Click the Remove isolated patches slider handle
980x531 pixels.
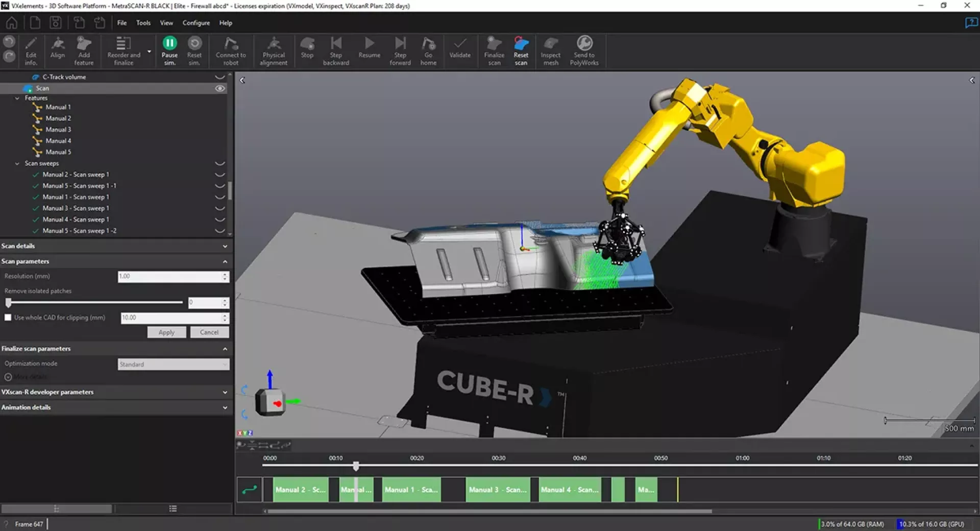coord(9,303)
